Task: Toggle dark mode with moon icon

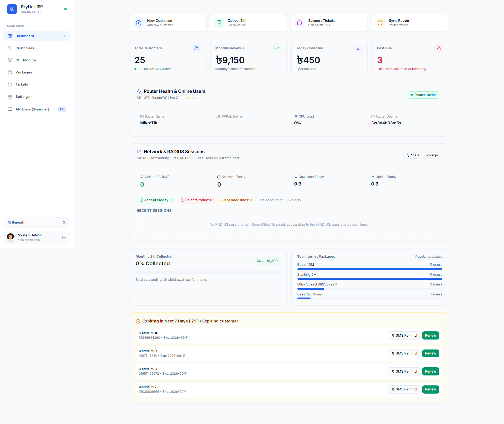Action: (x=65, y=223)
